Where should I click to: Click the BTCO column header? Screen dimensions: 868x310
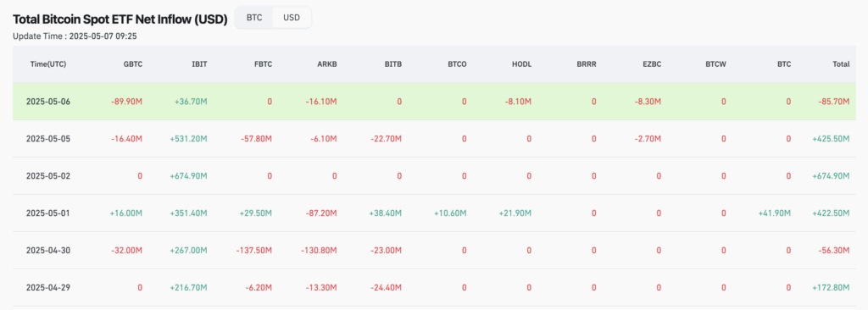coord(457,64)
